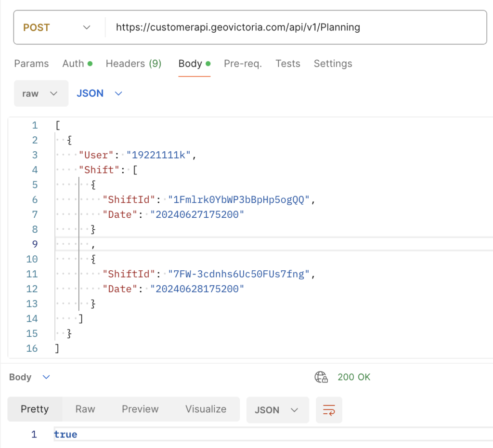Image resolution: width=493 pixels, height=448 pixels.
Task: Select the Headers (9) tab
Action: (x=133, y=64)
